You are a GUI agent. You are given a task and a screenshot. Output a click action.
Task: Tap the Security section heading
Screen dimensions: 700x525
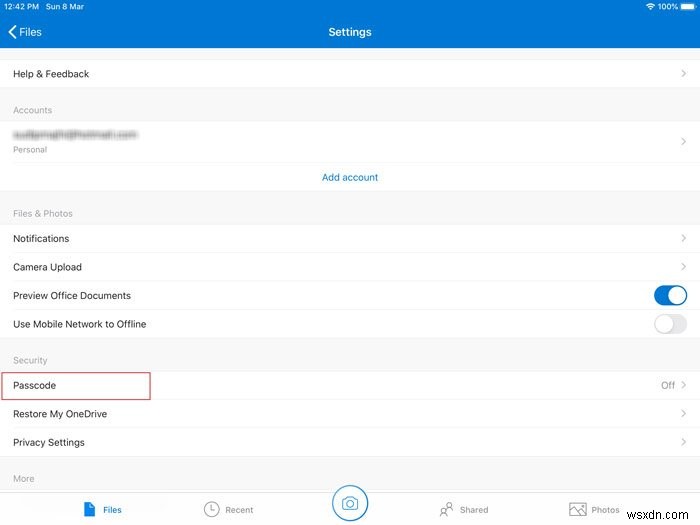pyautogui.click(x=30, y=360)
